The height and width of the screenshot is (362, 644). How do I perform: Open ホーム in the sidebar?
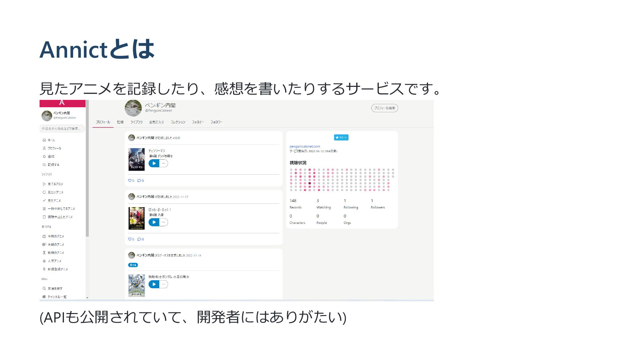coord(49,140)
